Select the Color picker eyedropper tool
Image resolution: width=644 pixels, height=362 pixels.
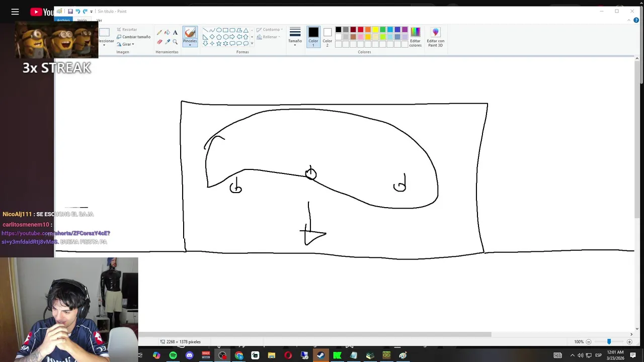point(167,42)
